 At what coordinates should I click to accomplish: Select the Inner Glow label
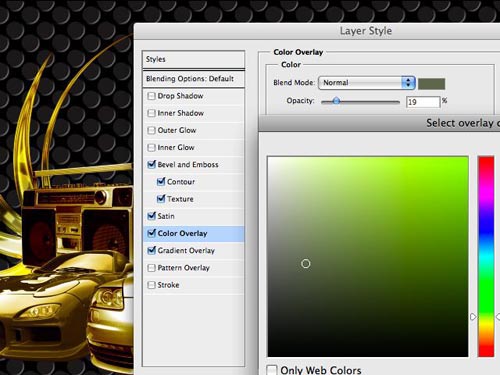pos(176,147)
